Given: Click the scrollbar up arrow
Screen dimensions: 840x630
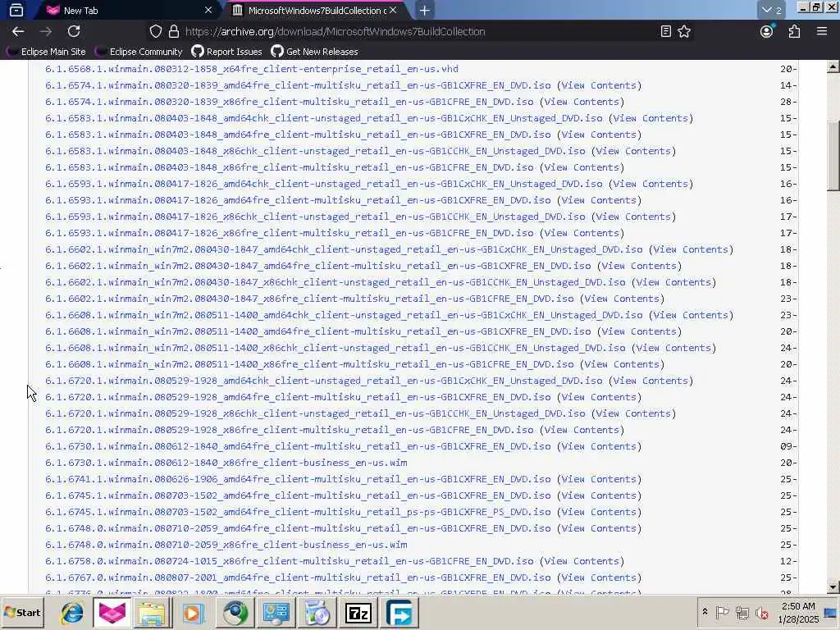Looking at the screenshot, I should [x=833, y=67].
